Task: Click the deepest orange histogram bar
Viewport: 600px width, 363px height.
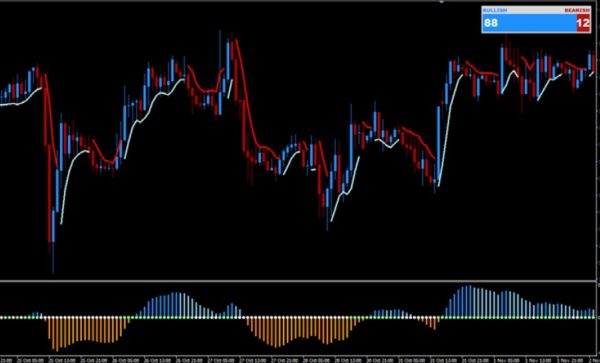Action: pos(57,334)
